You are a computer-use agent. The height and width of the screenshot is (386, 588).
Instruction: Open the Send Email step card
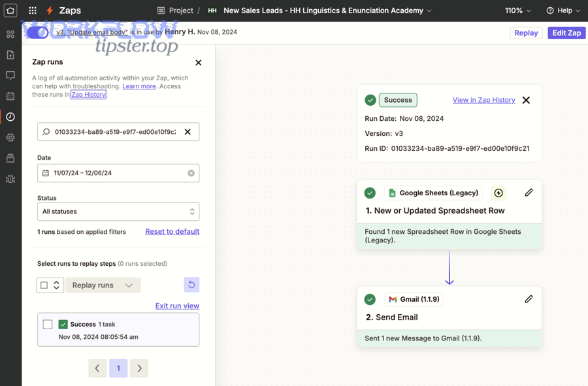pos(449,317)
